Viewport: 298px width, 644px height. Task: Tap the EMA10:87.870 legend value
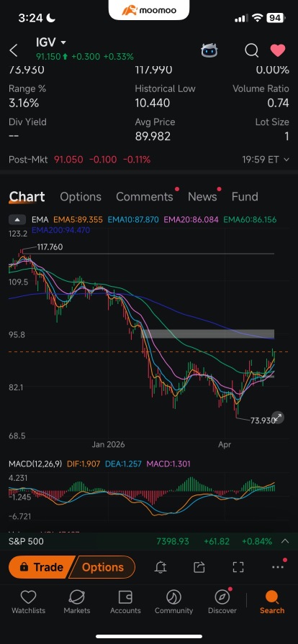(133, 220)
